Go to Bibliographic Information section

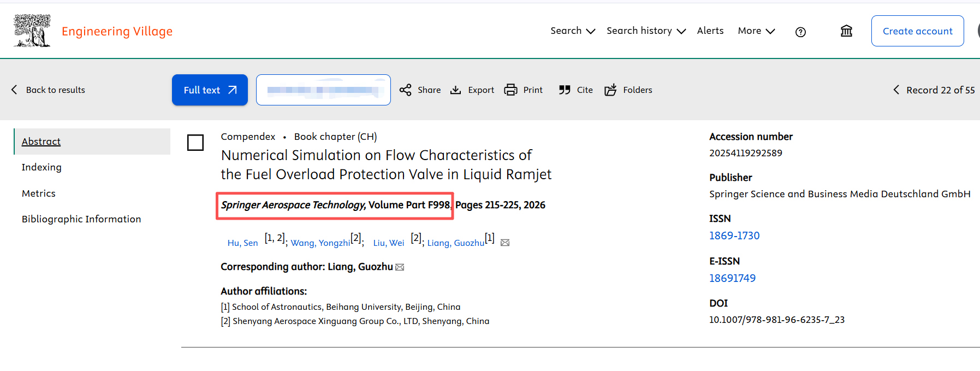point(81,219)
